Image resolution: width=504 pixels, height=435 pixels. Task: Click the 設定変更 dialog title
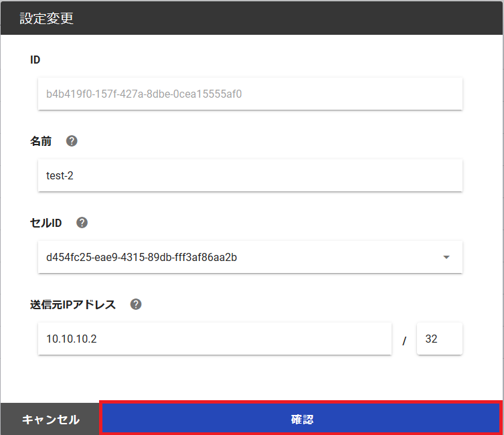point(47,18)
